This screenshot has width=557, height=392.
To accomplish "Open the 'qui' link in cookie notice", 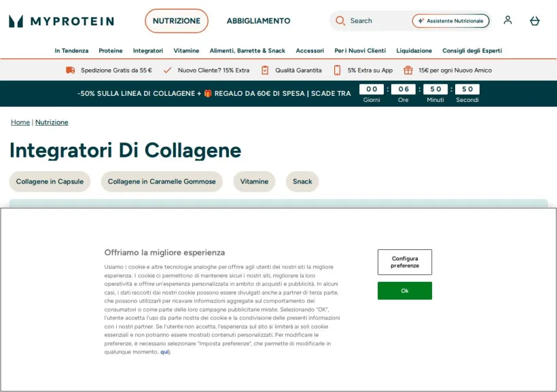I will click(x=164, y=352).
